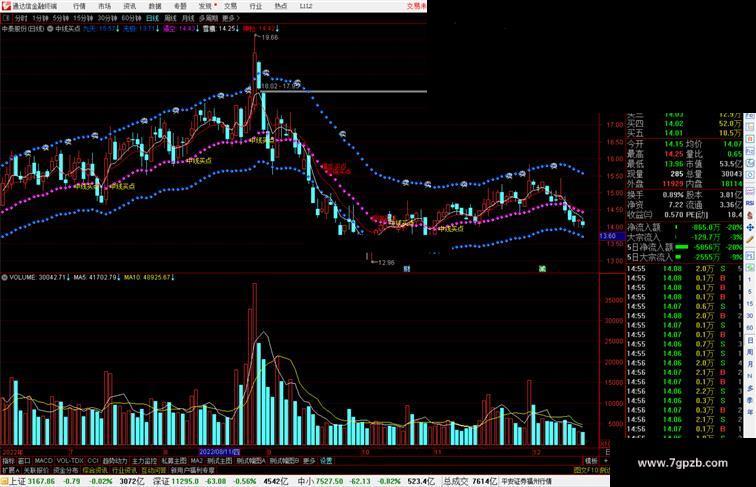Viewport: 756px width, 487px height.
Task: Switch chart to 日线 daily period
Action: [x=152, y=18]
